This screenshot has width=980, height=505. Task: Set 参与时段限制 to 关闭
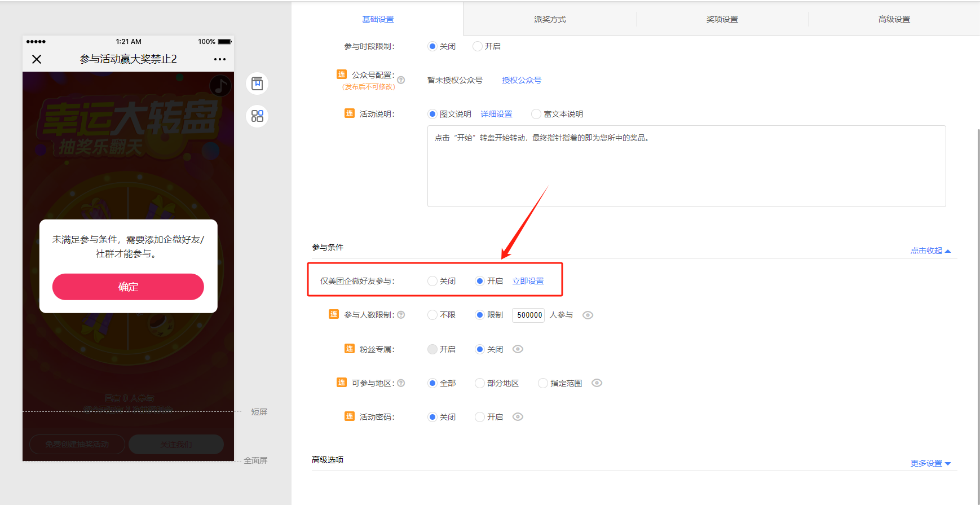click(x=432, y=46)
